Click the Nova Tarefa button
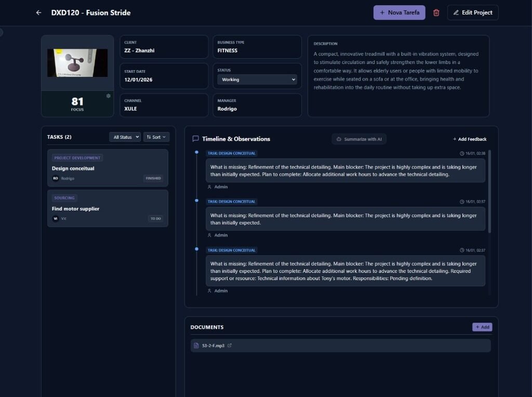 pyautogui.click(x=399, y=12)
